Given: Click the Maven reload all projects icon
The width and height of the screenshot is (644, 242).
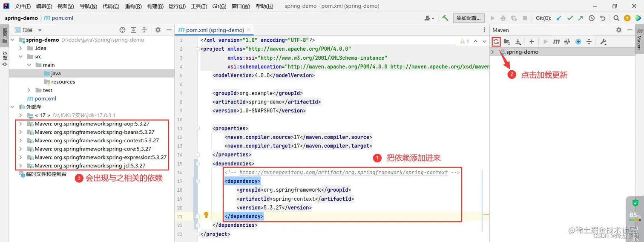Looking at the screenshot, I should (496, 42).
